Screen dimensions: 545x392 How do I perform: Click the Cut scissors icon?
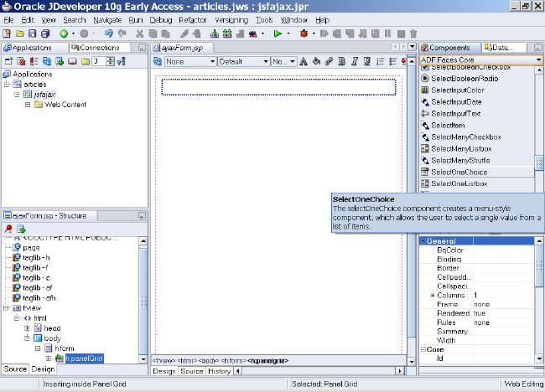tap(140, 34)
